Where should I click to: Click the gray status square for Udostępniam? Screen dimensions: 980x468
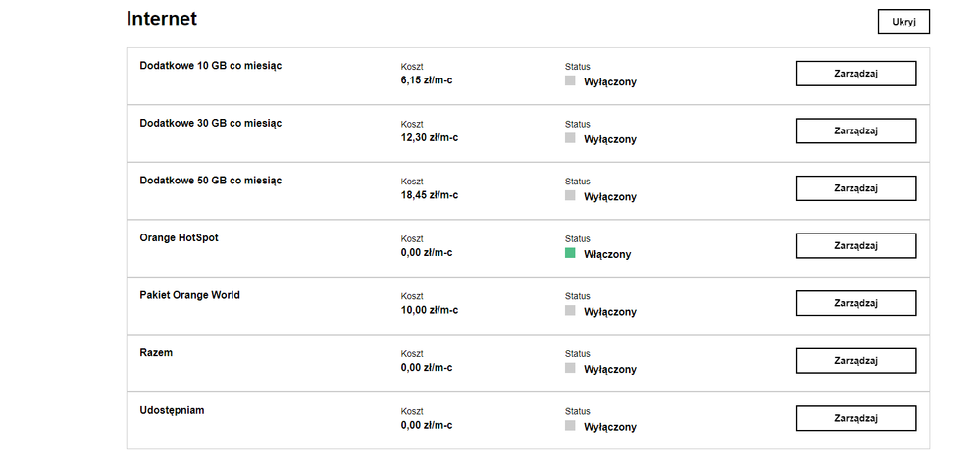click(x=570, y=426)
